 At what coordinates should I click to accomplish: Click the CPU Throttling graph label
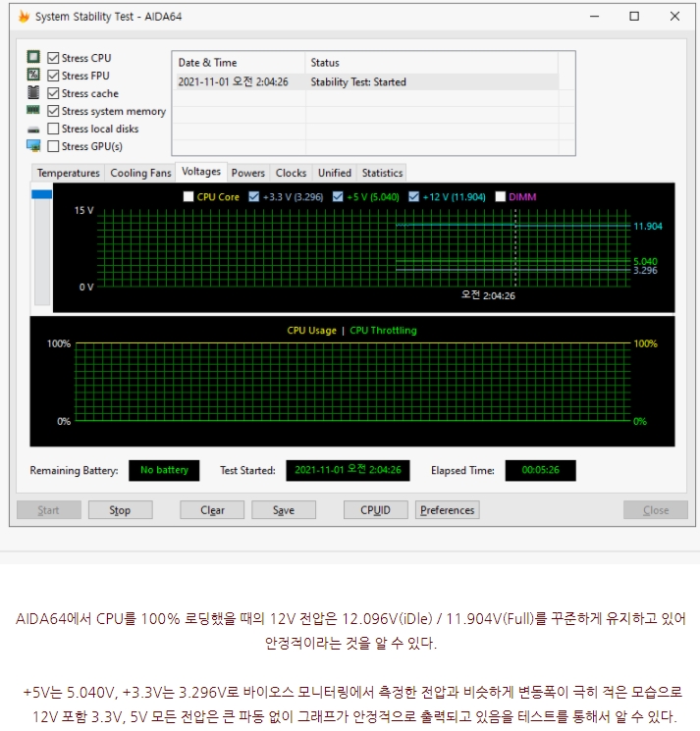coord(383,331)
